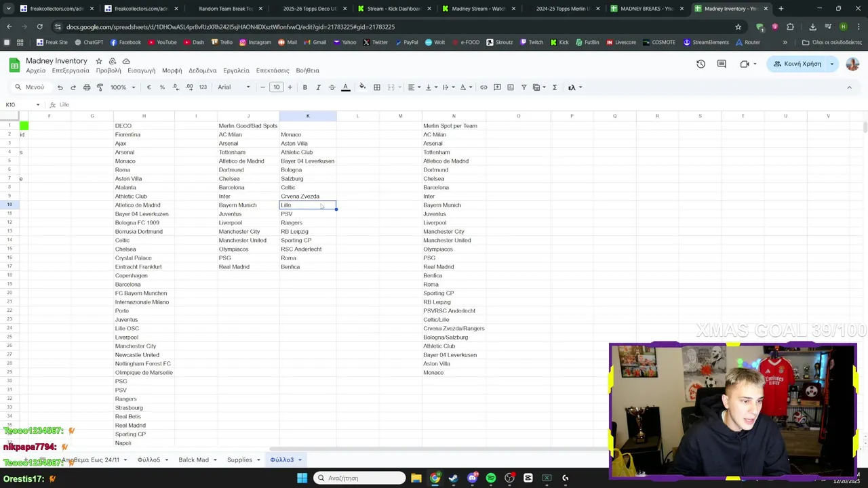Open the table views icon
The height and width of the screenshot is (488, 868).
coord(538,87)
